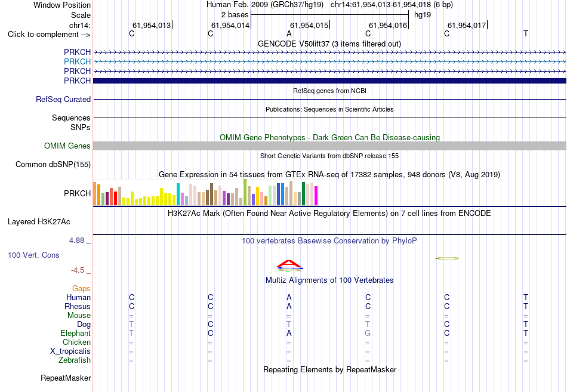Click base A in the complement sequence row

point(289,33)
